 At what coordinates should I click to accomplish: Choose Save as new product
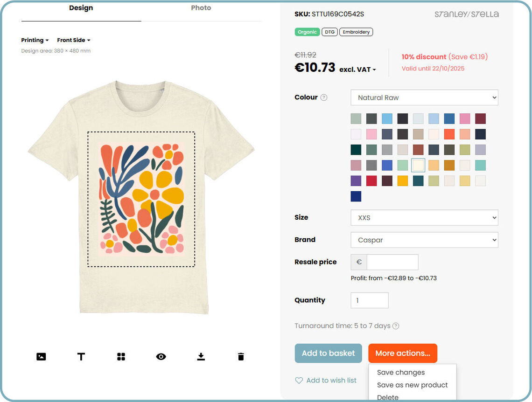pos(412,385)
